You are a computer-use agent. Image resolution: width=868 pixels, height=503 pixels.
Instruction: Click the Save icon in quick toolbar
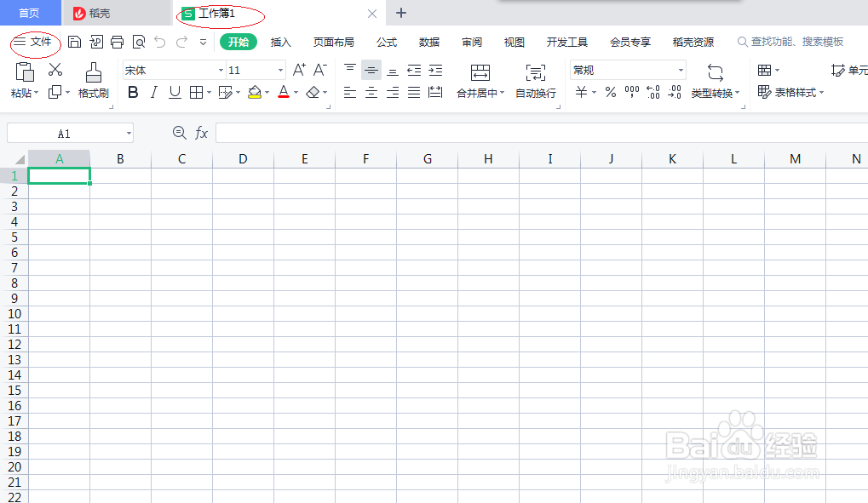point(75,42)
